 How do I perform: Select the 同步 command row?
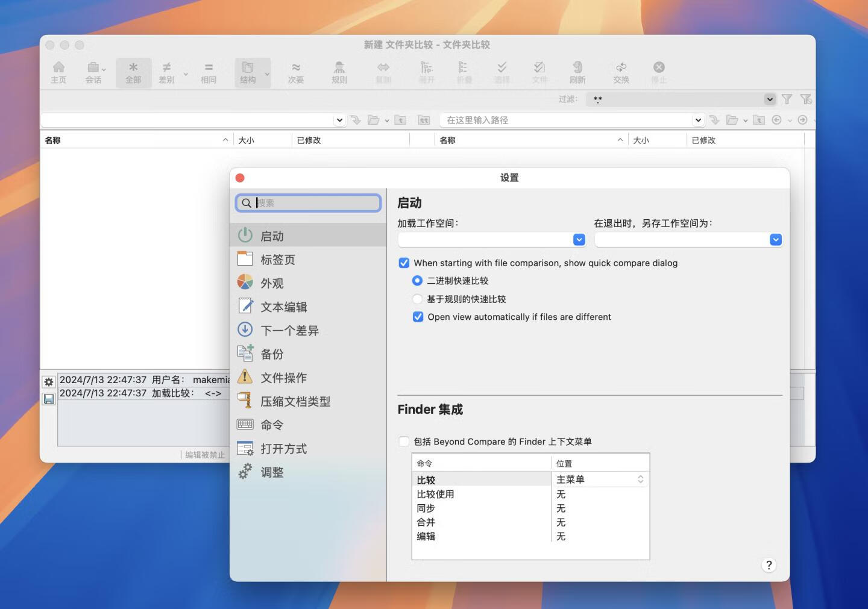coord(481,508)
